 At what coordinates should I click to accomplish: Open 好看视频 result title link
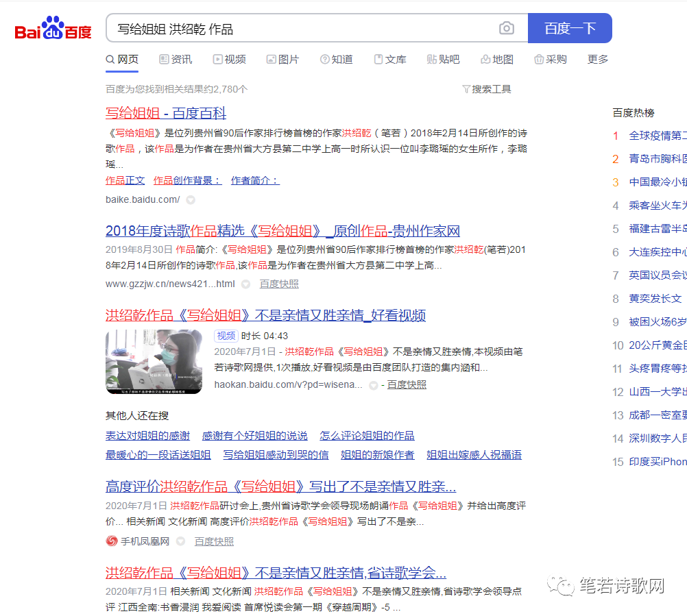click(x=265, y=315)
